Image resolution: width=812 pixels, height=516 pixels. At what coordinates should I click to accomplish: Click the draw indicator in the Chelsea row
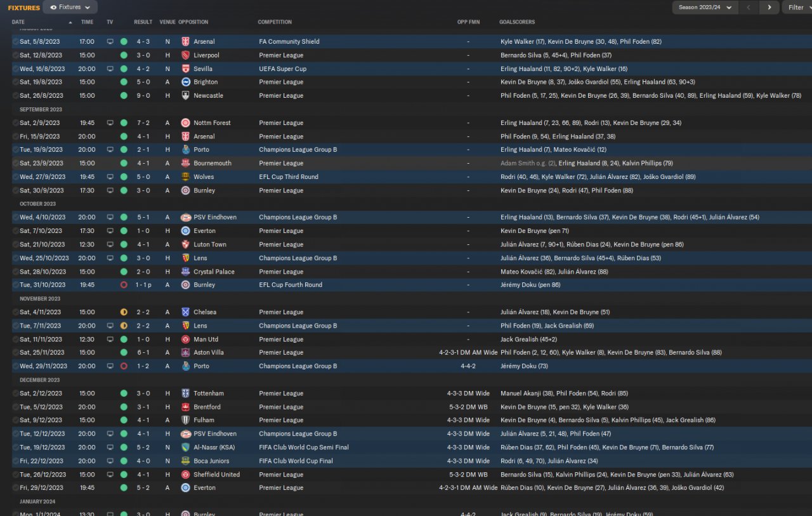[124, 312]
